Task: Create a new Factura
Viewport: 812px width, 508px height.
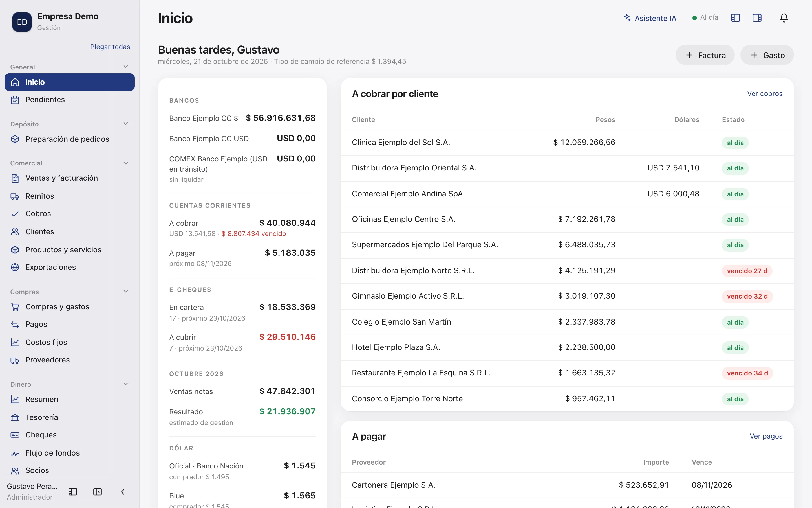Action: click(705, 55)
